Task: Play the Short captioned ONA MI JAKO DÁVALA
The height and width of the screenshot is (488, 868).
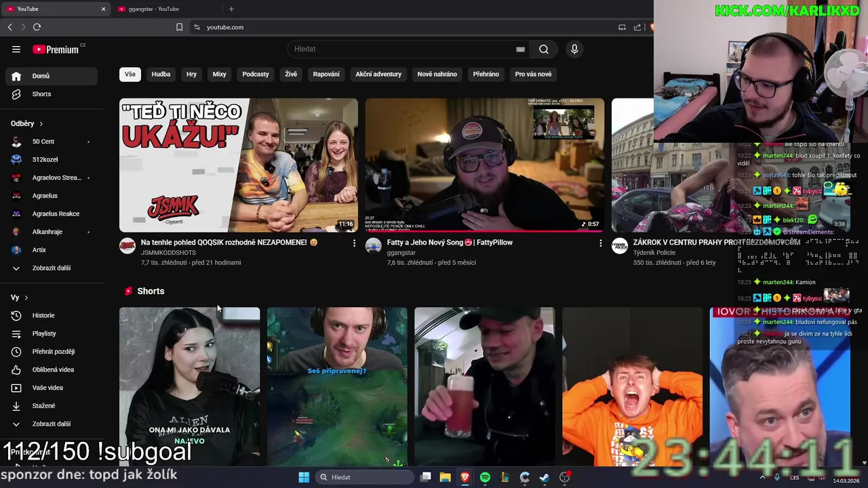Action: click(189, 387)
